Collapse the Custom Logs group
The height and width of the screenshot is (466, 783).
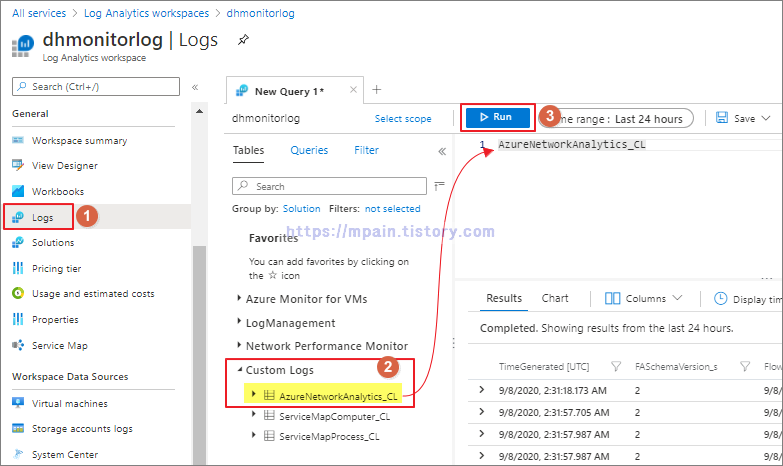pyautogui.click(x=240, y=370)
